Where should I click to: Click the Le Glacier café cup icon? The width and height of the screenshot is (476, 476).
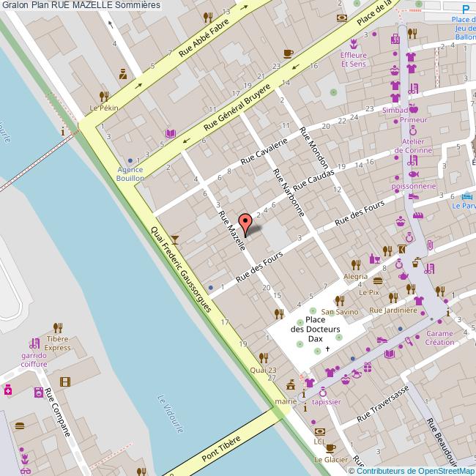point(330,448)
